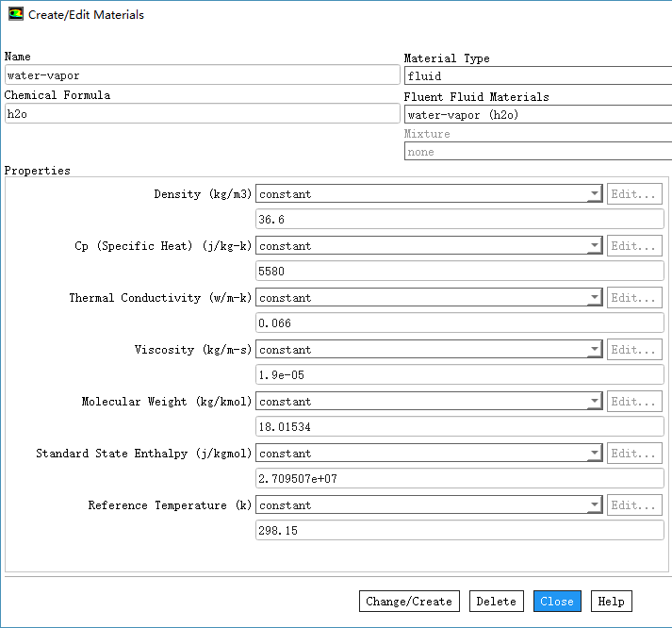Click the Density value field 36.6
Viewport: 672px width, 628px height.
click(x=460, y=220)
